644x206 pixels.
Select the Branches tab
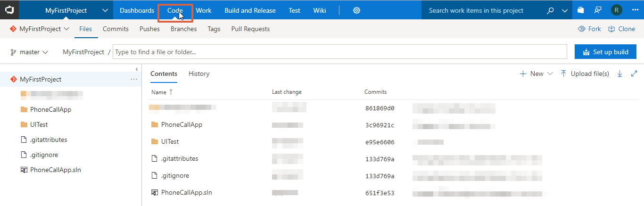pos(184,29)
